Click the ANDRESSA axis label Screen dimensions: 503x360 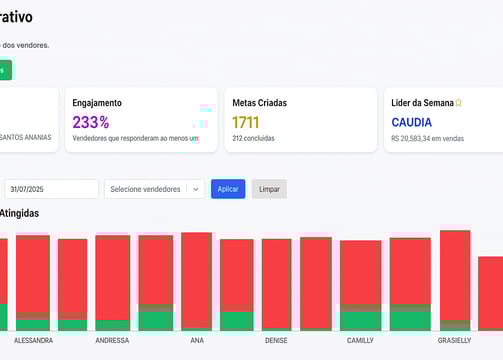[112, 340]
